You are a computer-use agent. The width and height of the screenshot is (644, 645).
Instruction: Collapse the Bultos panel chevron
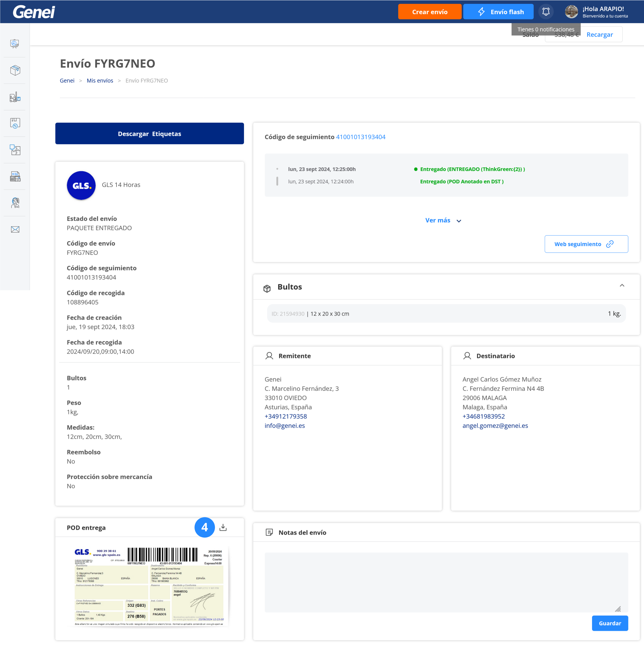622,285
